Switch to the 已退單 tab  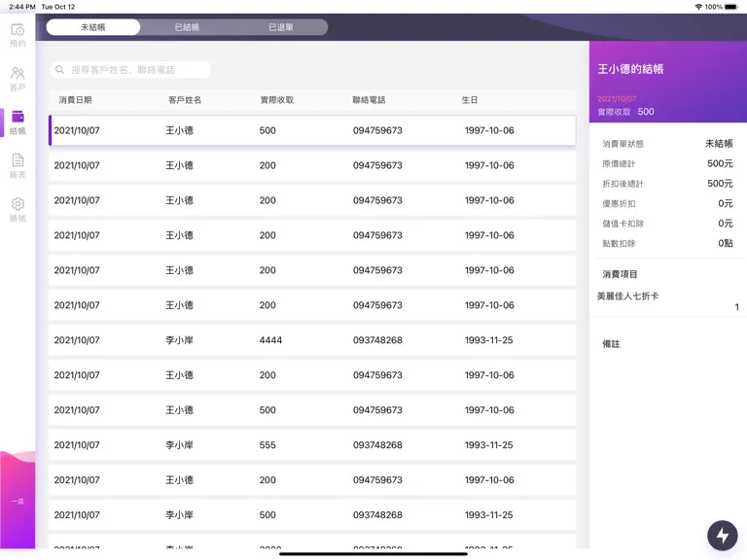(x=281, y=27)
